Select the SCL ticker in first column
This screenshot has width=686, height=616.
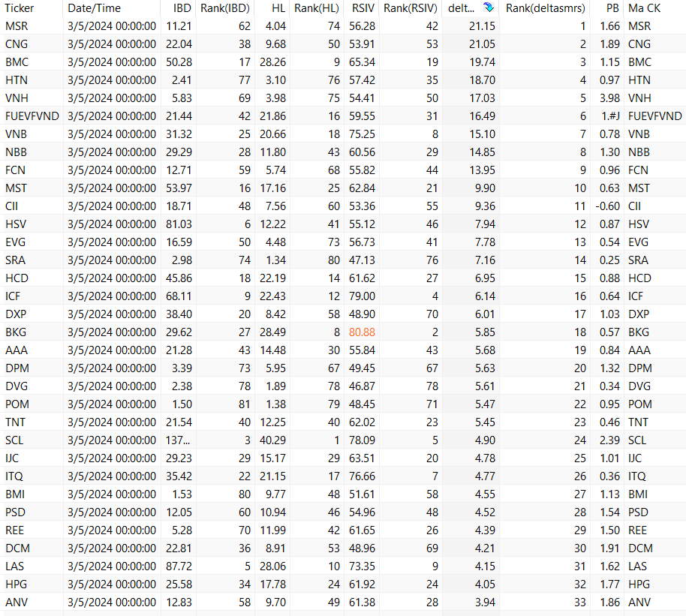(x=14, y=440)
